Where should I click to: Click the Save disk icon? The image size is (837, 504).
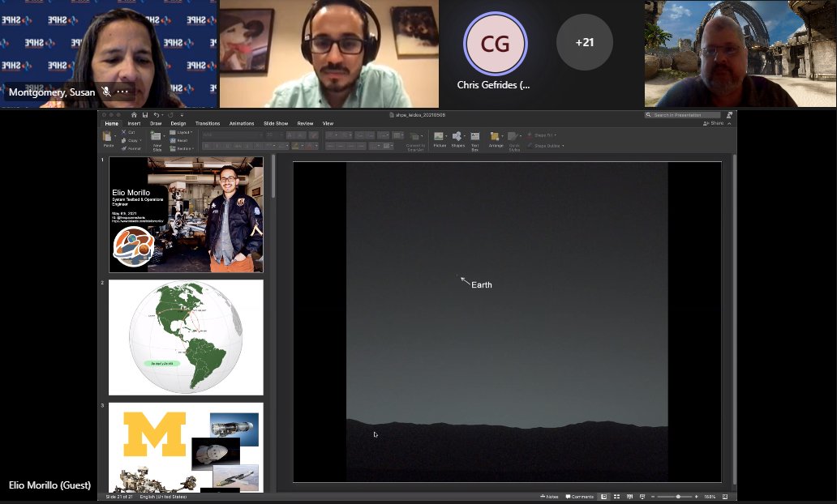point(144,115)
